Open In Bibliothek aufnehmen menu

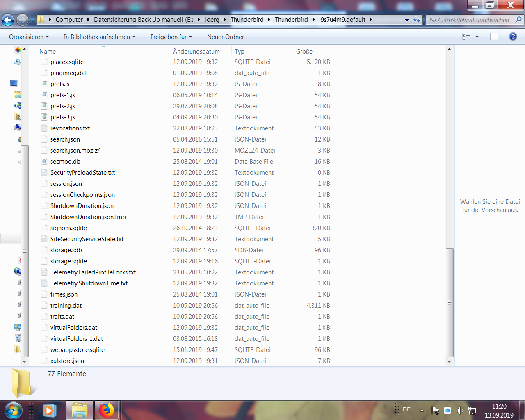(99, 37)
